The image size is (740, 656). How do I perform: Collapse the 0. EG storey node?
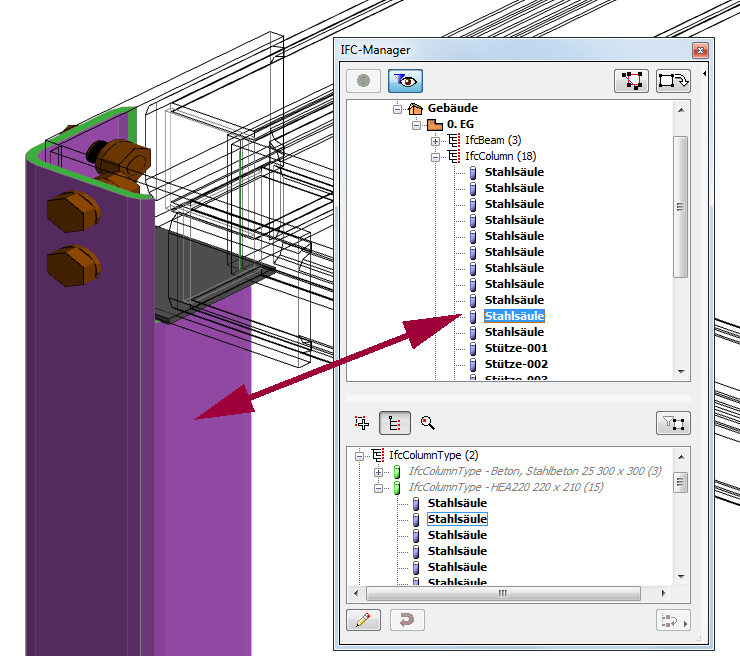coord(416,125)
